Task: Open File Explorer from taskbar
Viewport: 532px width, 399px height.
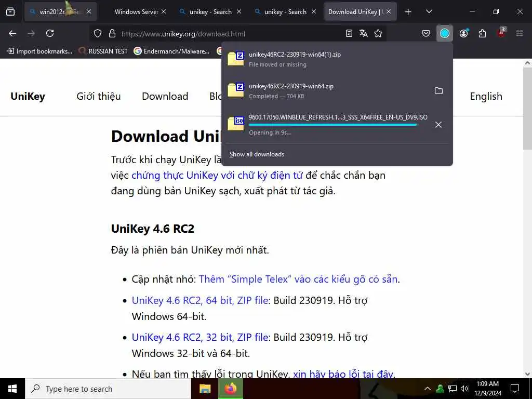Action: coord(205,389)
